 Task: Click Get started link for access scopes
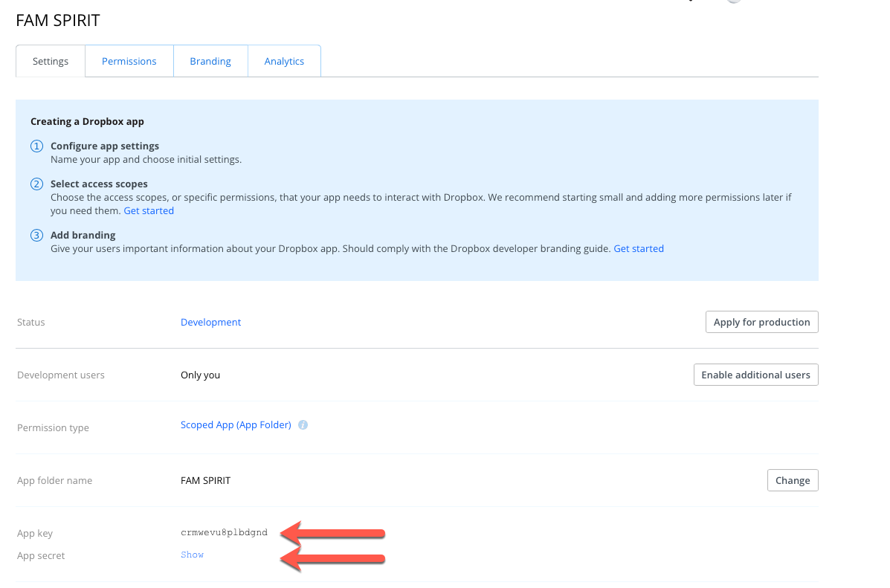[149, 210]
